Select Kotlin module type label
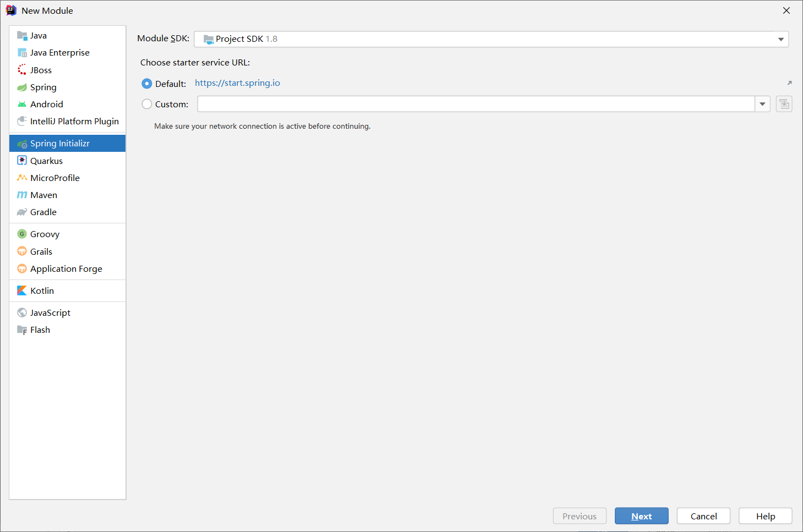This screenshot has width=803, height=532. [x=42, y=291]
